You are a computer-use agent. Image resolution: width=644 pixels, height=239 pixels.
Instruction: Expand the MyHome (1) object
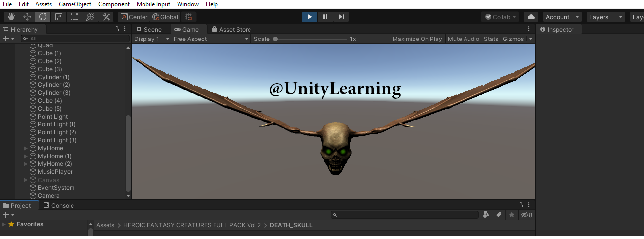point(26,156)
